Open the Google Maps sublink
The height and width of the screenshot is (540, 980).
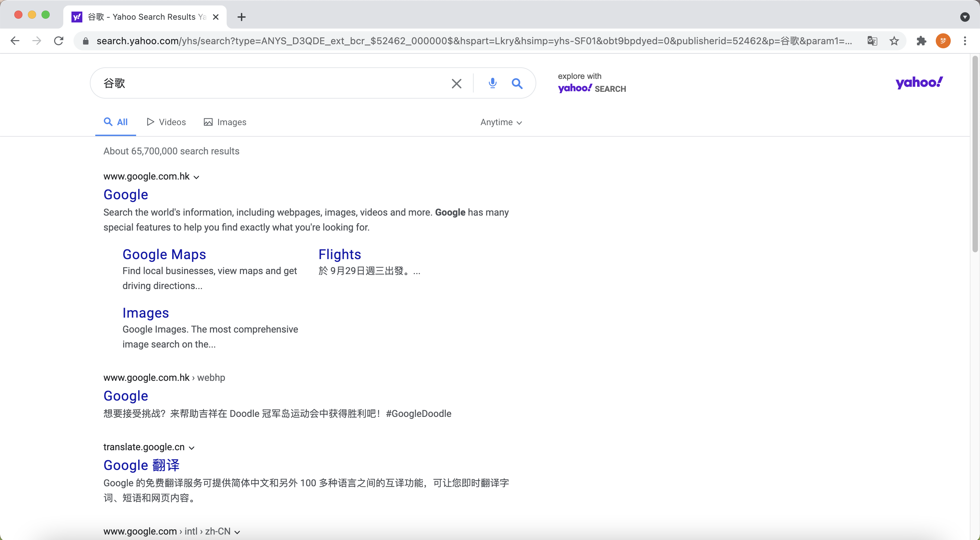click(x=164, y=254)
